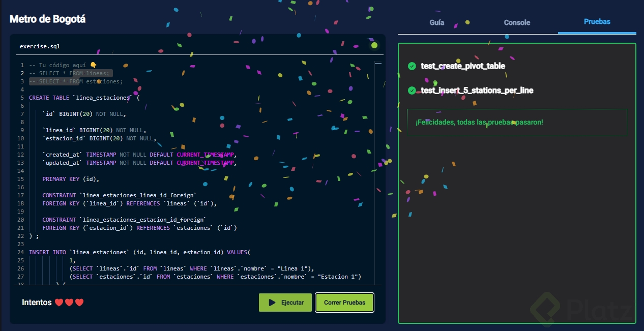The height and width of the screenshot is (331, 644).
Task: Click the Metro de Bogotá title
Action: (x=48, y=19)
